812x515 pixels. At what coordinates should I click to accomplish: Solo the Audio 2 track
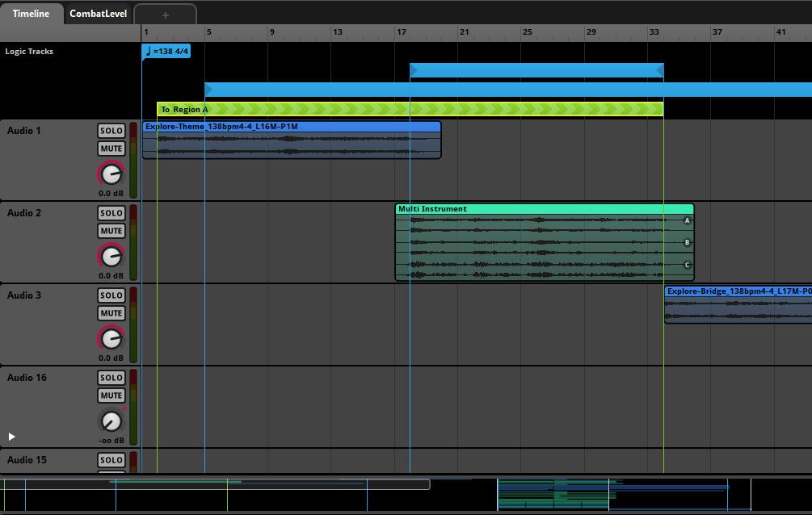(111, 213)
